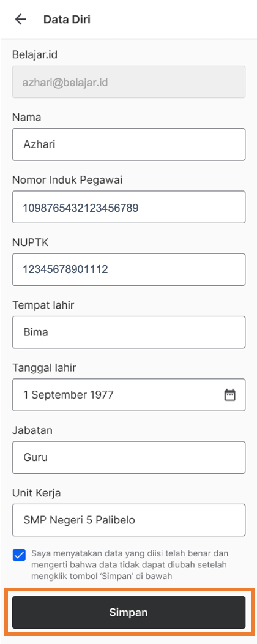Click the Nomor Induk Pegawai label
The width and height of the screenshot is (257, 644).
click(x=67, y=180)
